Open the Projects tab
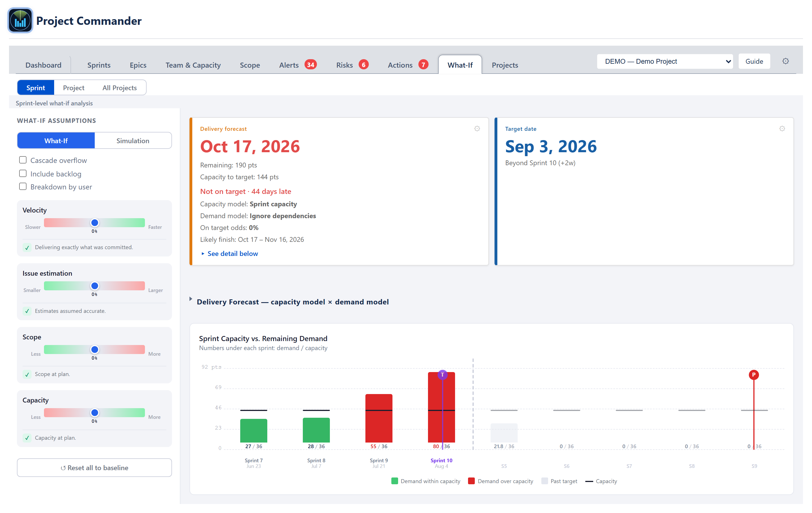Screen dimensions: 812x513 505,65
